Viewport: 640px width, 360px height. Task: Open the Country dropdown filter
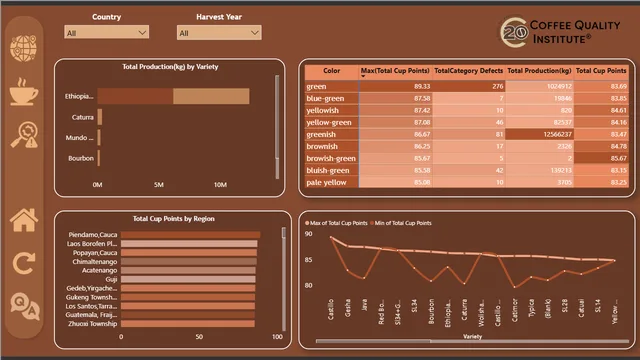pyautogui.click(x=107, y=33)
